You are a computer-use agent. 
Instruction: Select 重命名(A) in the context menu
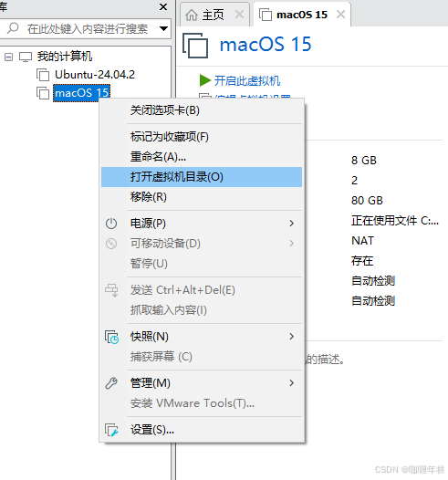pos(202,157)
